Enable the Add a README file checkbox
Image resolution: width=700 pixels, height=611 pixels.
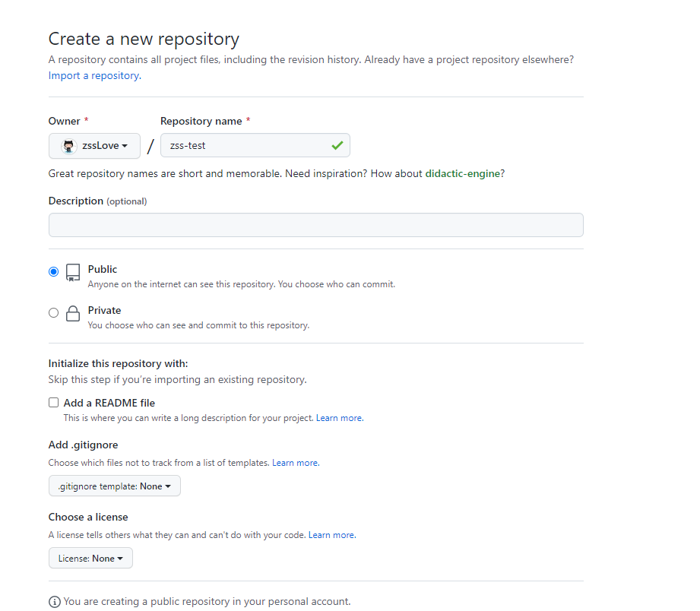[x=54, y=403]
